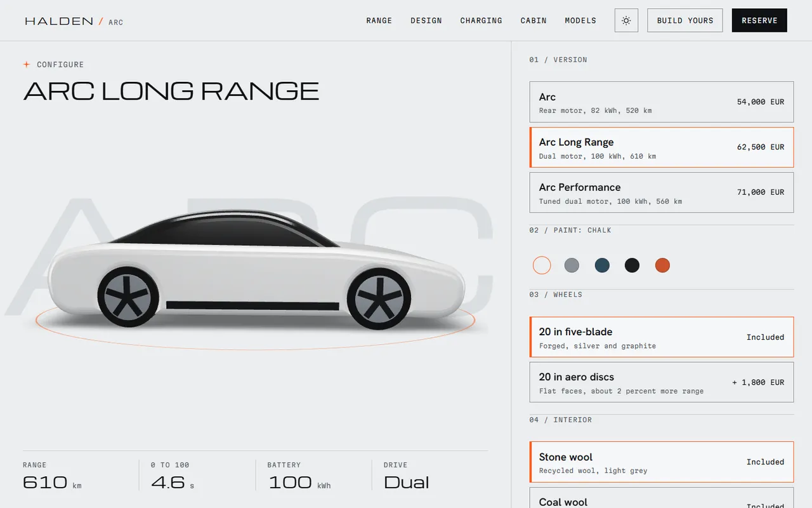Select the orange paint swatch

[662, 265]
